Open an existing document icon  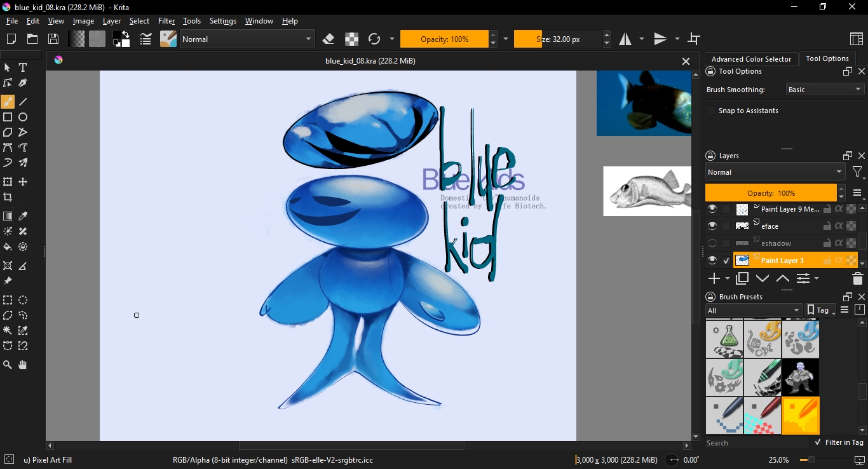(x=32, y=39)
